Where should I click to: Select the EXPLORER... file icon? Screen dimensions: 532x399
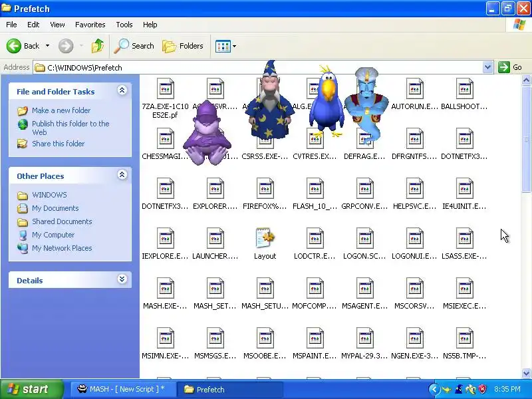tap(215, 189)
